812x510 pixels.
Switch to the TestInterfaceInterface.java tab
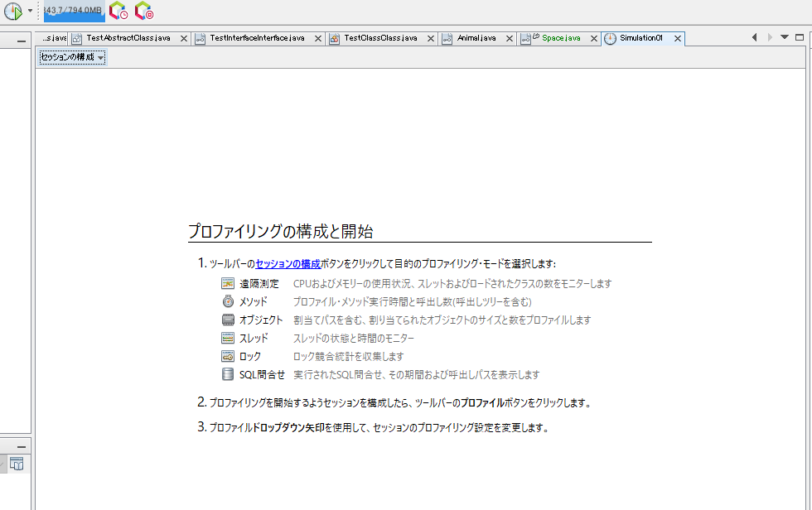[x=257, y=38]
